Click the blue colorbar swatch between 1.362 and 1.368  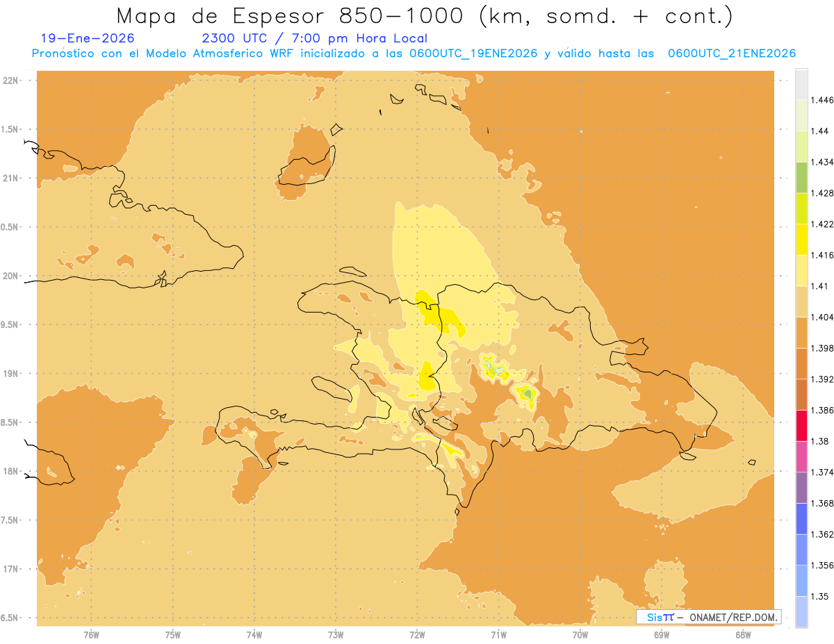[801, 518]
